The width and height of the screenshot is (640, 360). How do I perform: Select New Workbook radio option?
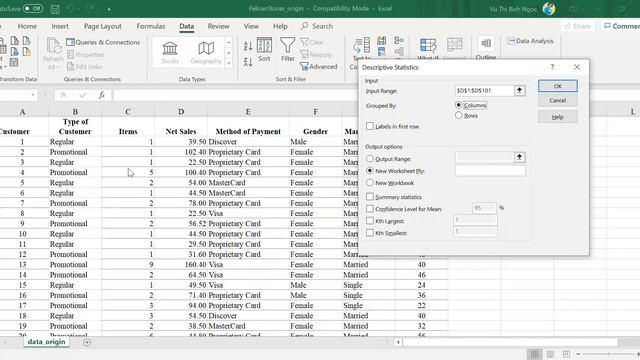[x=370, y=183]
